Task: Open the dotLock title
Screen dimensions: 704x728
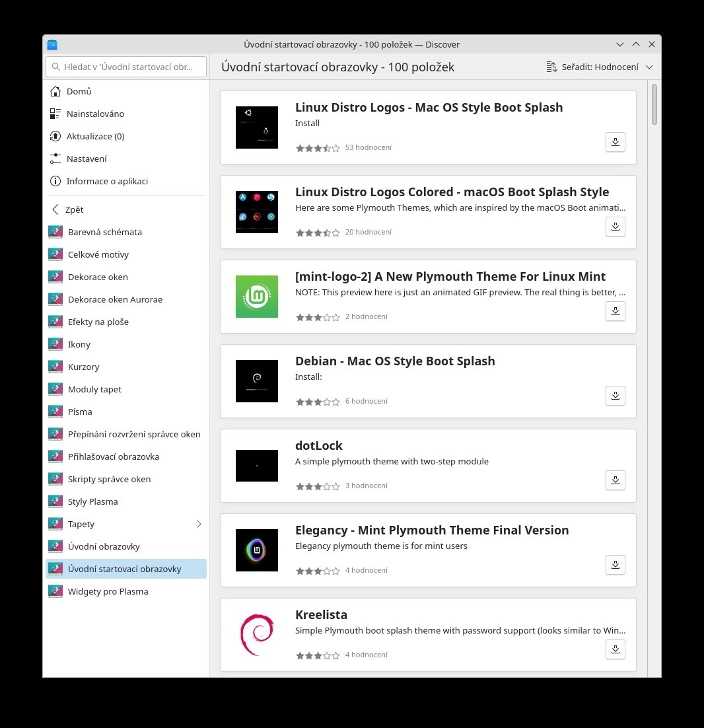Action: (x=319, y=446)
